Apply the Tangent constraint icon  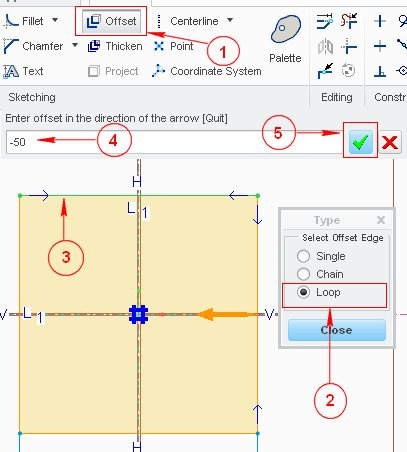403,21
